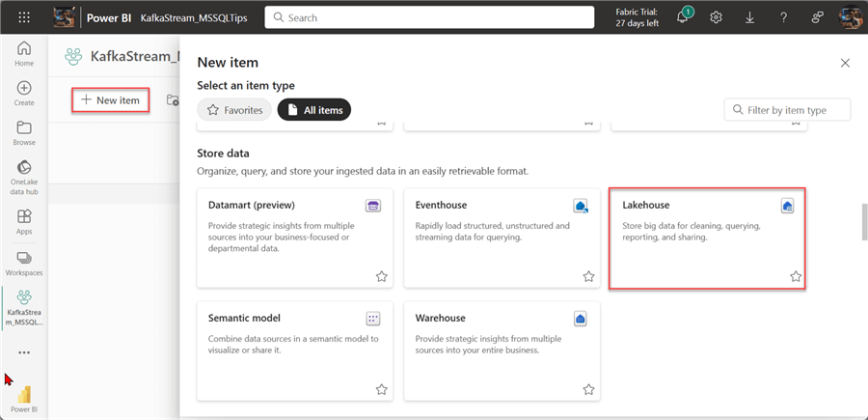The image size is (868, 420).
Task: Select the Lakehouse card
Action: click(706, 238)
